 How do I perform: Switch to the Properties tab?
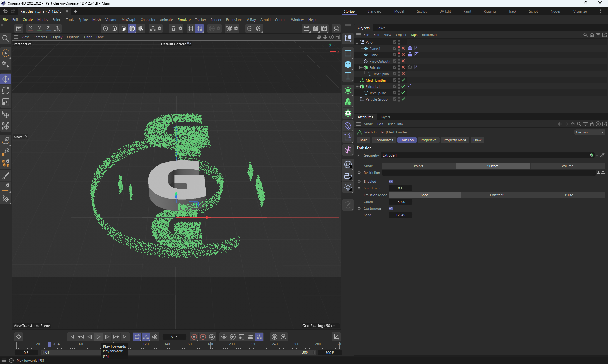[x=428, y=140]
